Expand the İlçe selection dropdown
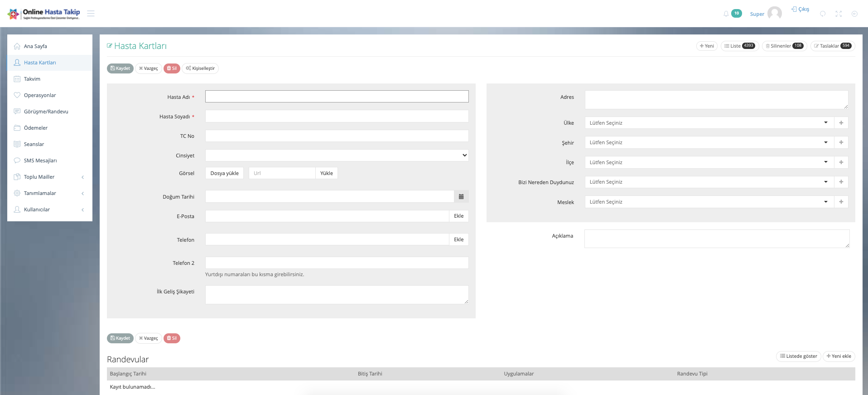 tap(709, 162)
